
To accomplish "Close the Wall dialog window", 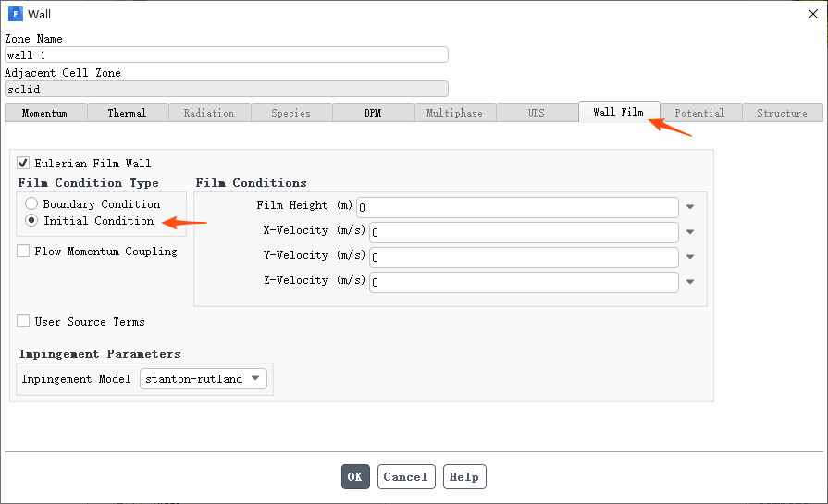I will coord(813,14).
